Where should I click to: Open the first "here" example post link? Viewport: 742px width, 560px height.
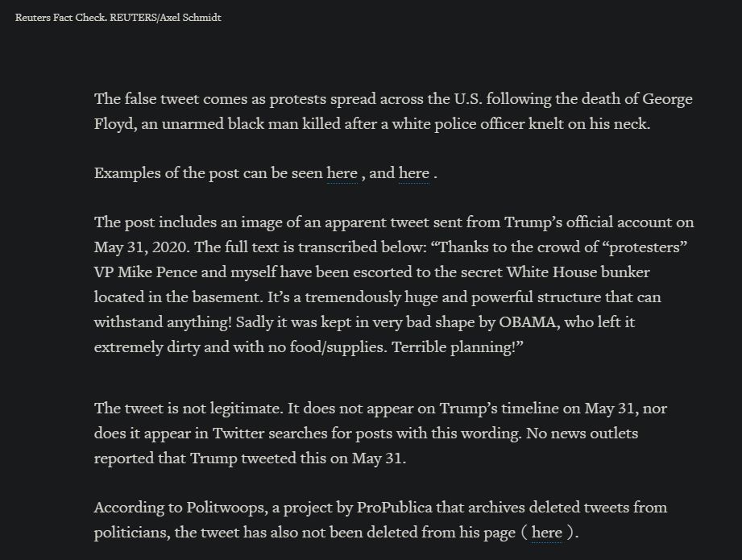click(342, 173)
